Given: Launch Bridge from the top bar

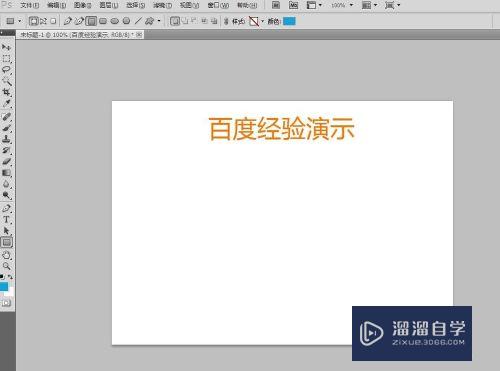Looking at the screenshot, I should click(x=276, y=5).
